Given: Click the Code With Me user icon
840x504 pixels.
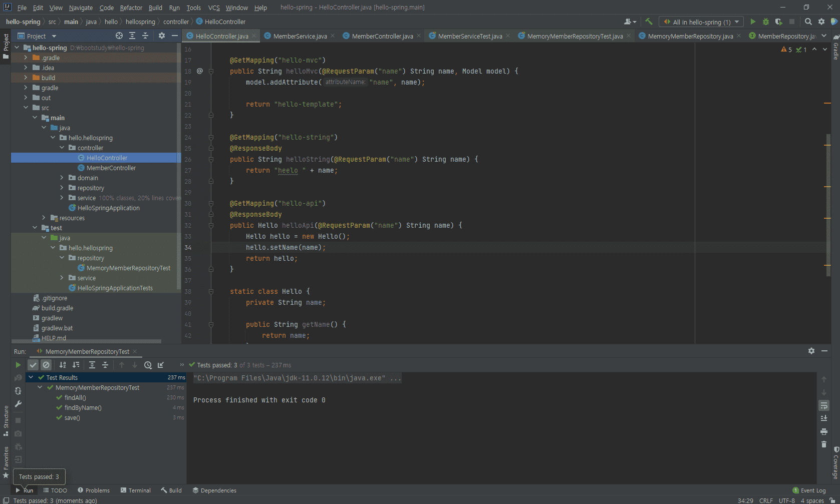Looking at the screenshot, I should coord(630,22).
